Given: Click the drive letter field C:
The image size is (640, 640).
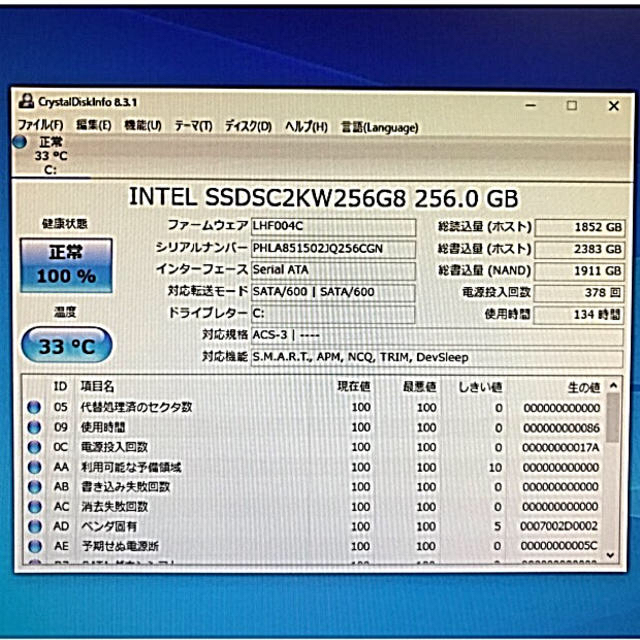Looking at the screenshot, I should tap(333, 314).
